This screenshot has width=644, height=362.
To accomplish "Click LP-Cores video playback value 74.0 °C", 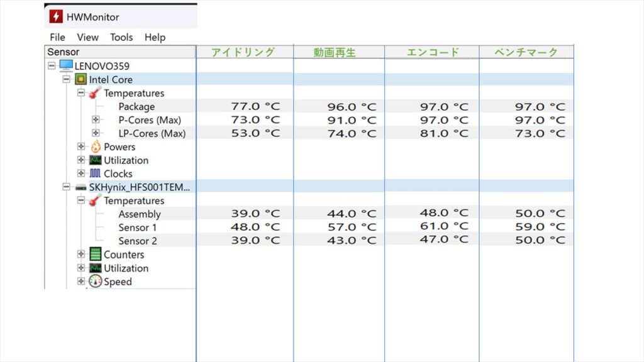I will [352, 134].
